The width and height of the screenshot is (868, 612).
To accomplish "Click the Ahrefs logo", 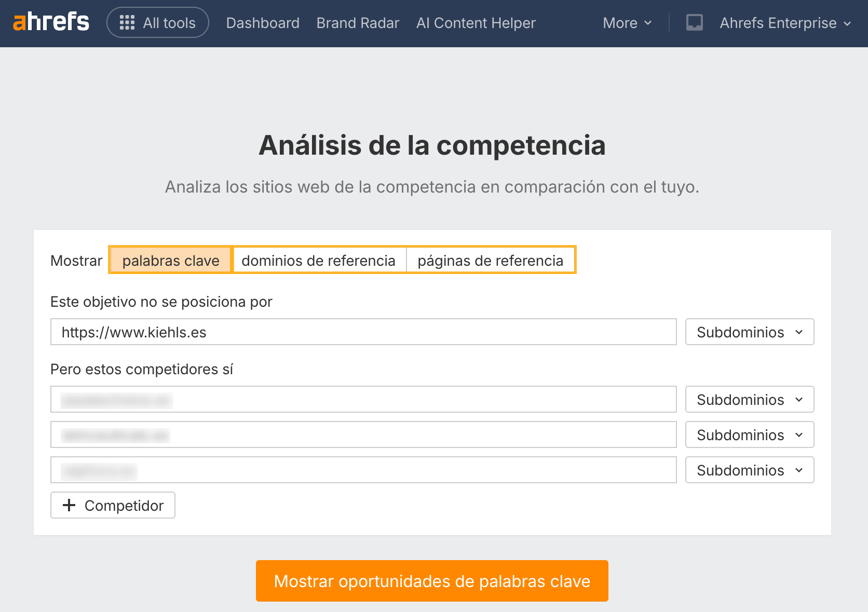I will point(51,22).
